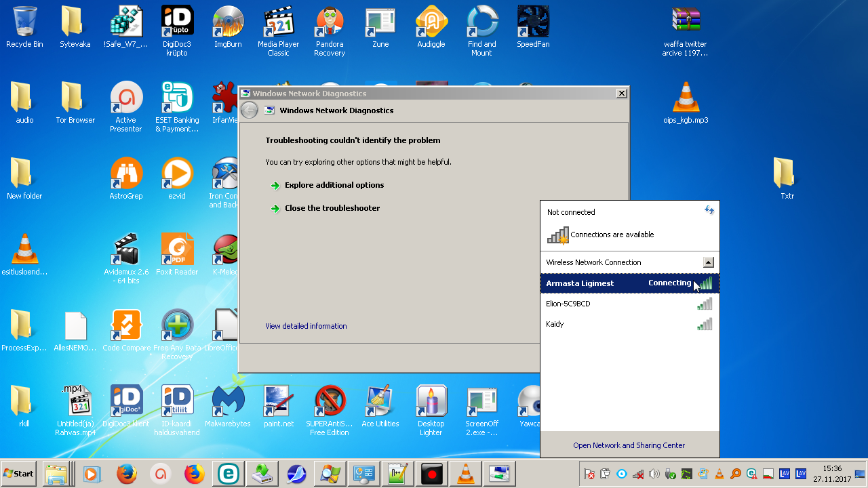868x488 pixels.
Task: Launch SpeedFan from the desktop
Action: [533, 27]
